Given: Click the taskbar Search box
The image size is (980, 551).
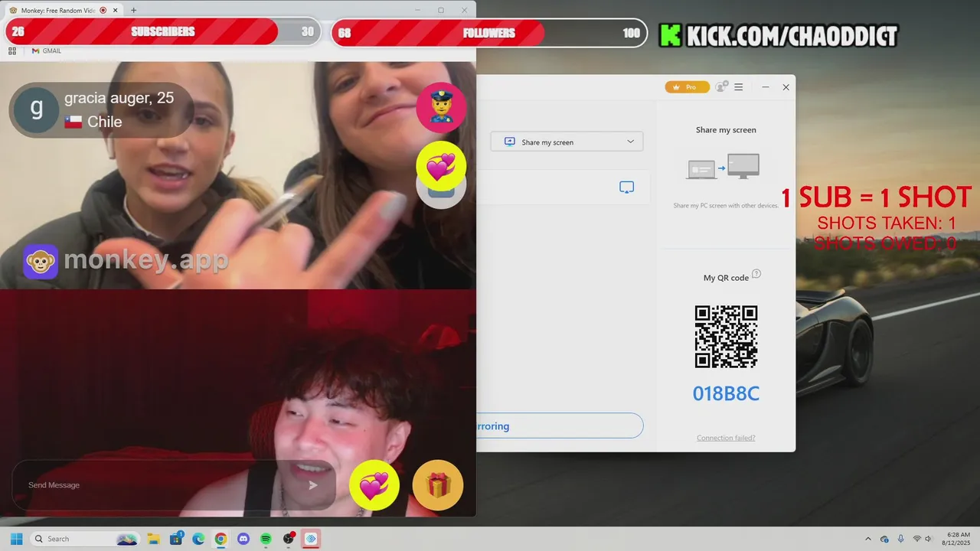Looking at the screenshot, I should [x=86, y=539].
